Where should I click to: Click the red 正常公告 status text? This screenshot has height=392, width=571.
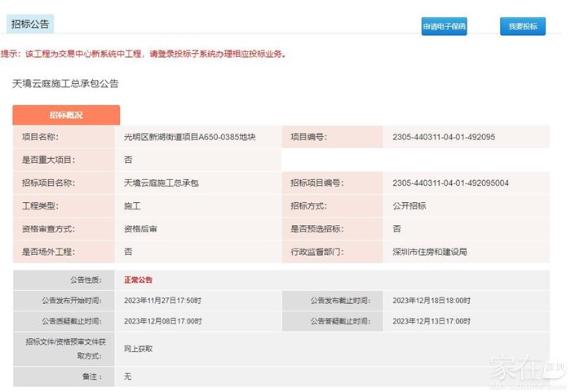(139, 280)
